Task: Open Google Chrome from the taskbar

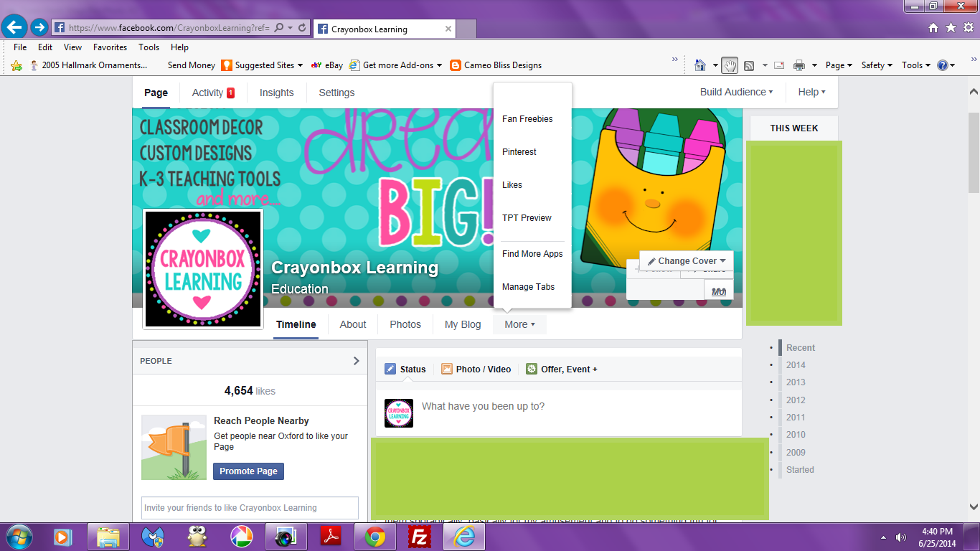Action: point(375,536)
